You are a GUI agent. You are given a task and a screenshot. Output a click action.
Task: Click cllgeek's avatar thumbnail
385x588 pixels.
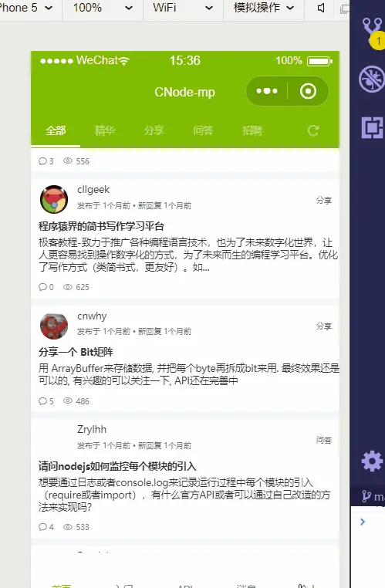click(54, 199)
